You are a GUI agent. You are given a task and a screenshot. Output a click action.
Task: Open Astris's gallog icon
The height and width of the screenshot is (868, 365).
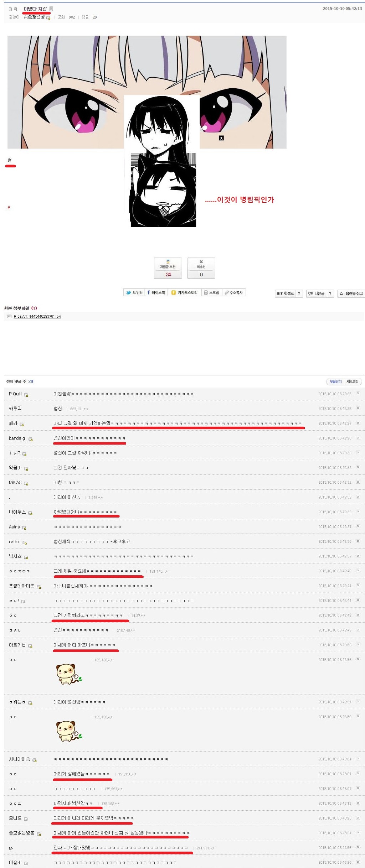24,527
